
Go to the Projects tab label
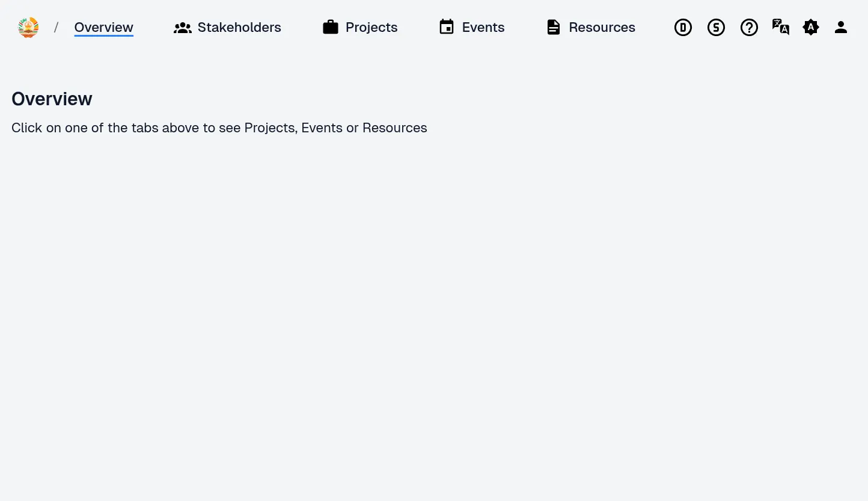371,28
